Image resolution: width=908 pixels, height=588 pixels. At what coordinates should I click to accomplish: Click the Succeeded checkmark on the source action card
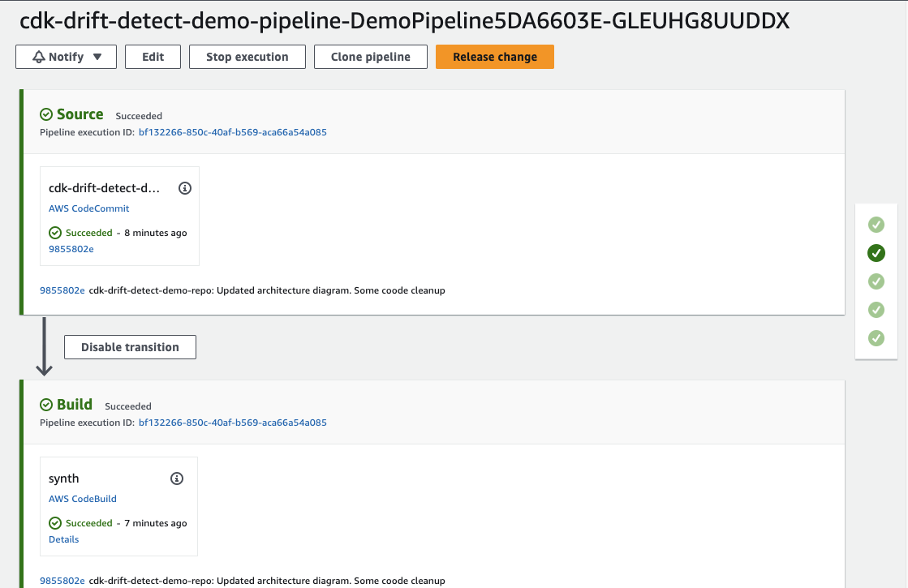(x=54, y=233)
